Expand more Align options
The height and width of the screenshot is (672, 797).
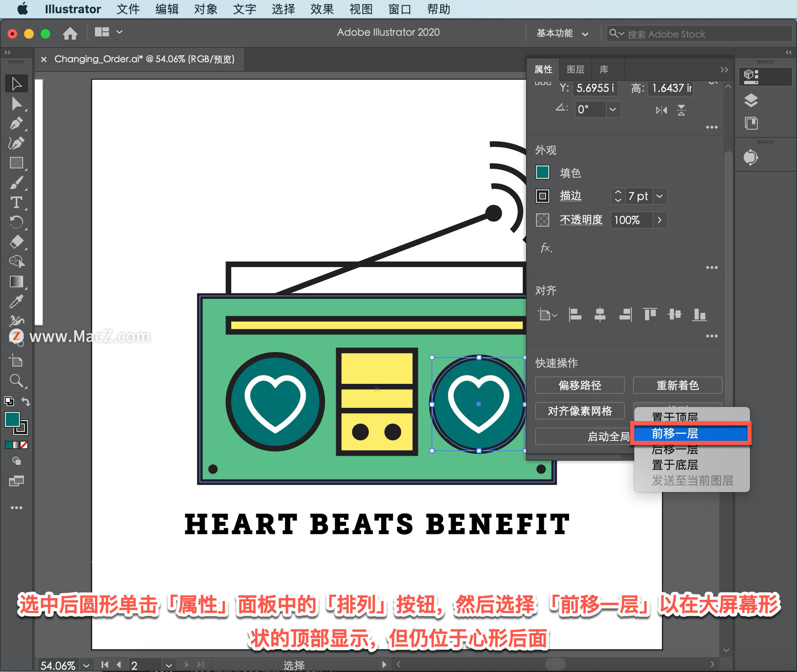coord(712,336)
